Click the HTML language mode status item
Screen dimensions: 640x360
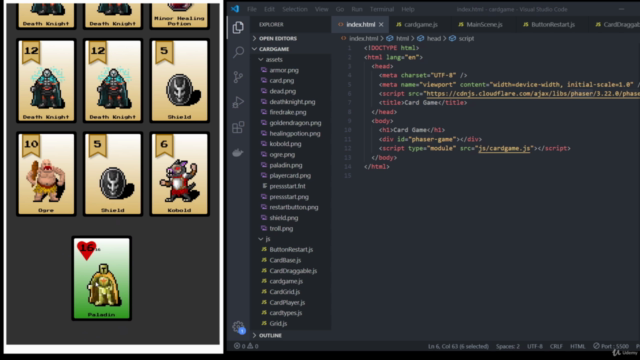(x=578, y=346)
